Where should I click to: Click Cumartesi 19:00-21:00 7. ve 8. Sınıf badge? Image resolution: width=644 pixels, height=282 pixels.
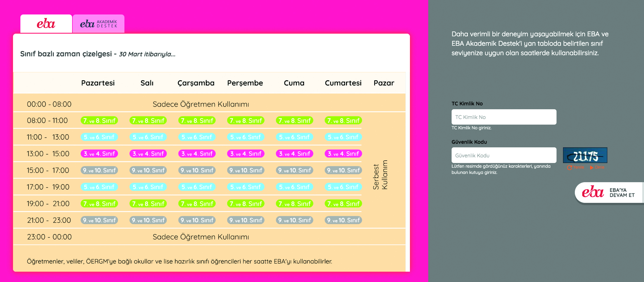(343, 204)
